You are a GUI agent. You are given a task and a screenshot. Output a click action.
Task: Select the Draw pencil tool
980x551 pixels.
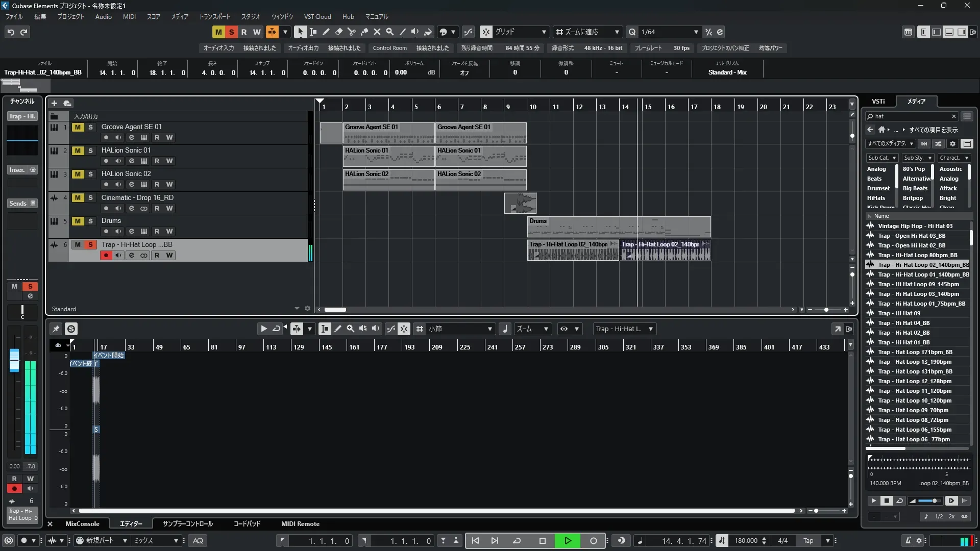click(326, 32)
